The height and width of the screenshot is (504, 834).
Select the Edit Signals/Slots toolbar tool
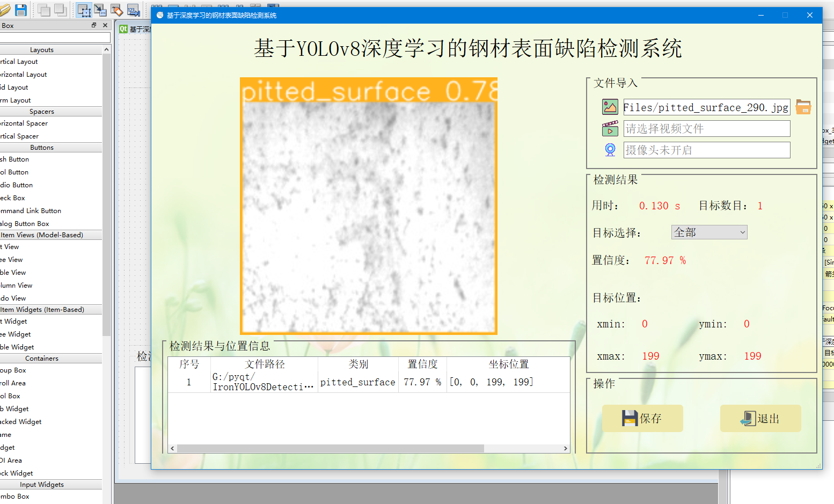pos(100,10)
